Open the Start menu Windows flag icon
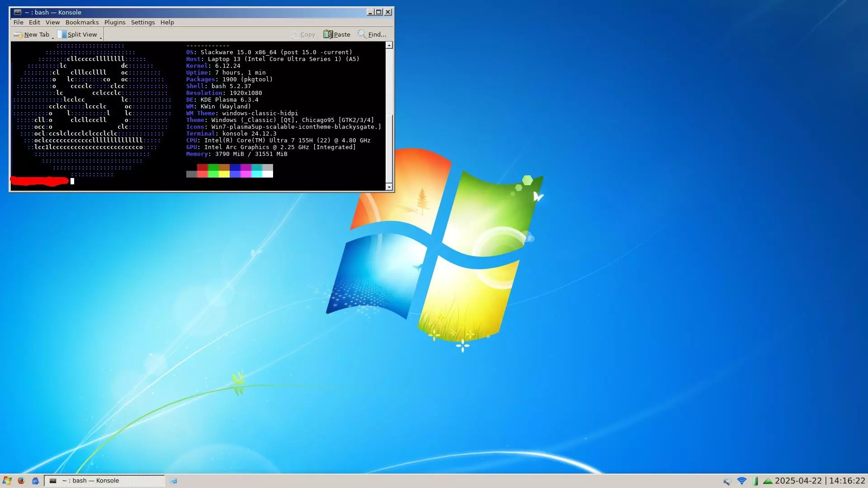868x488 pixels. pos(7,481)
